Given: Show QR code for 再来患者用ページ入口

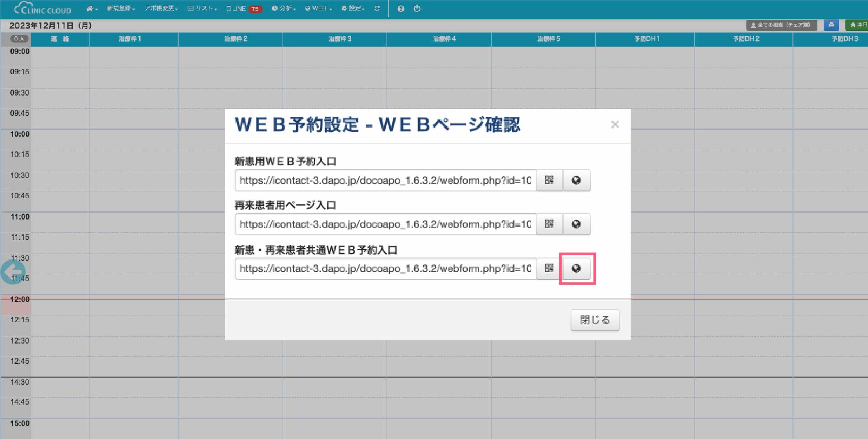Looking at the screenshot, I should click(549, 224).
